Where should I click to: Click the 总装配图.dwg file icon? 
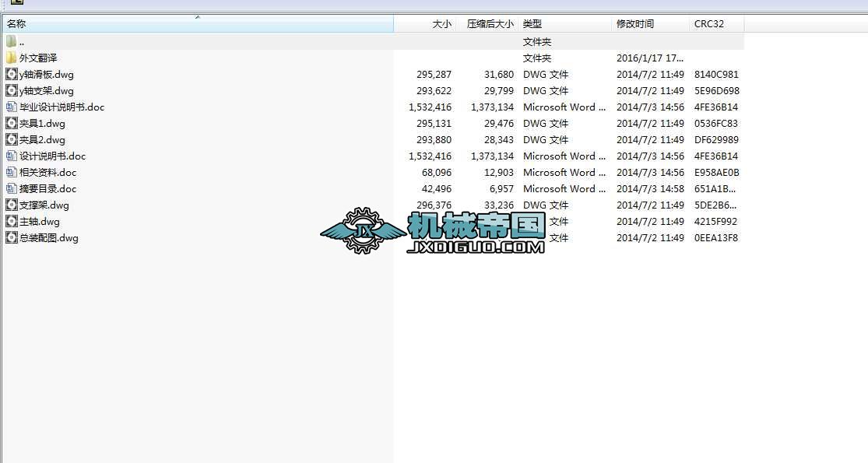click(11, 237)
